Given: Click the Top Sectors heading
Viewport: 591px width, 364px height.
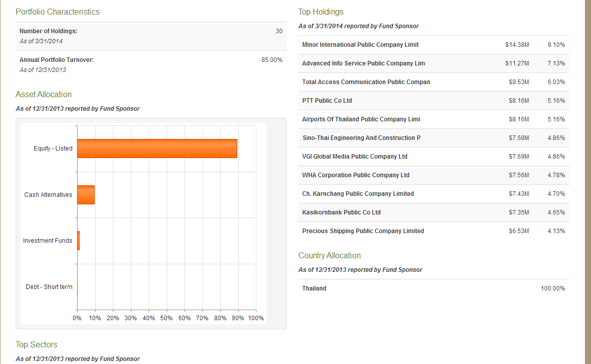Looking at the screenshot, I should point(36,345).
